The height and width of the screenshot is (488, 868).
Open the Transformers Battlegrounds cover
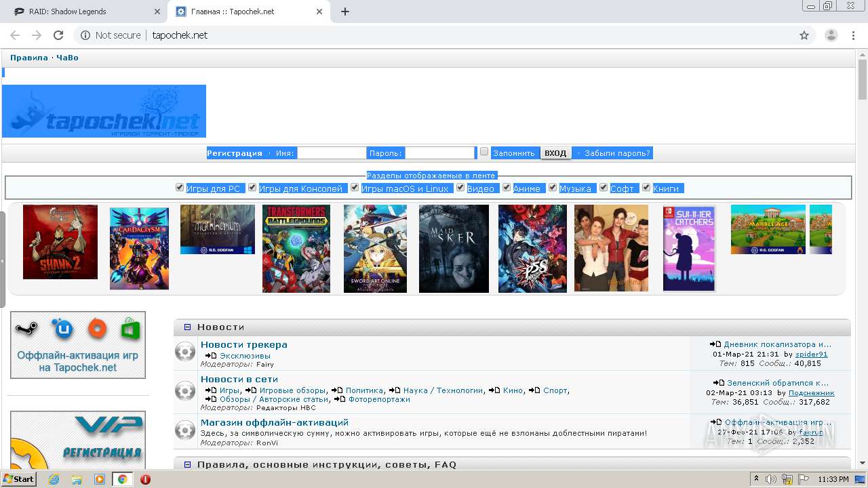coord(296,249)
